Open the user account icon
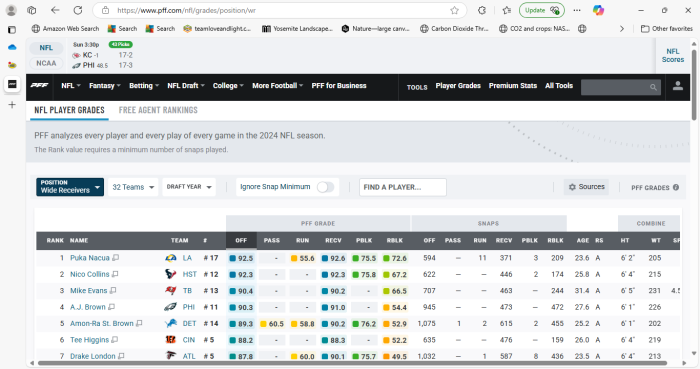The height and width of the screenshot is (369, 700). tap(677, 86)
